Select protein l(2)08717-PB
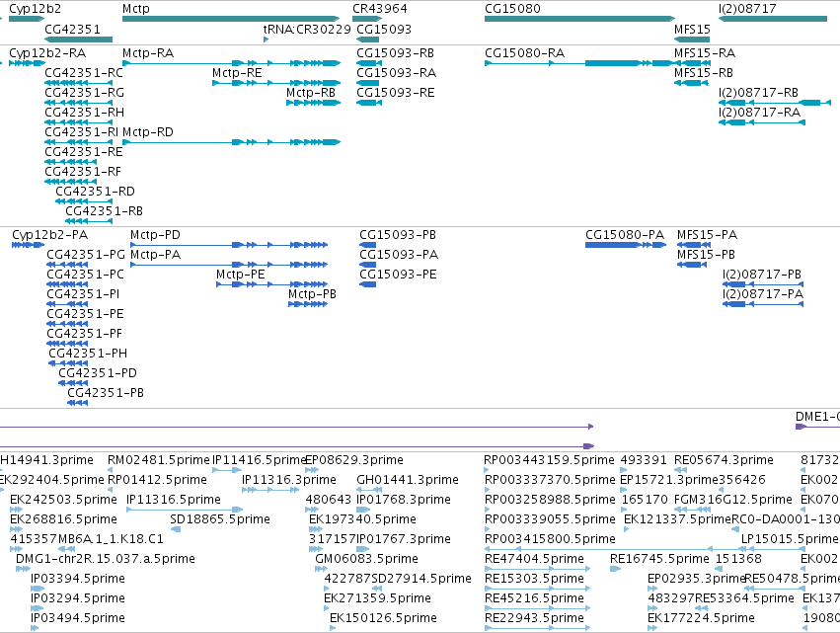840x633 pixels. click(x=762, y=275)
